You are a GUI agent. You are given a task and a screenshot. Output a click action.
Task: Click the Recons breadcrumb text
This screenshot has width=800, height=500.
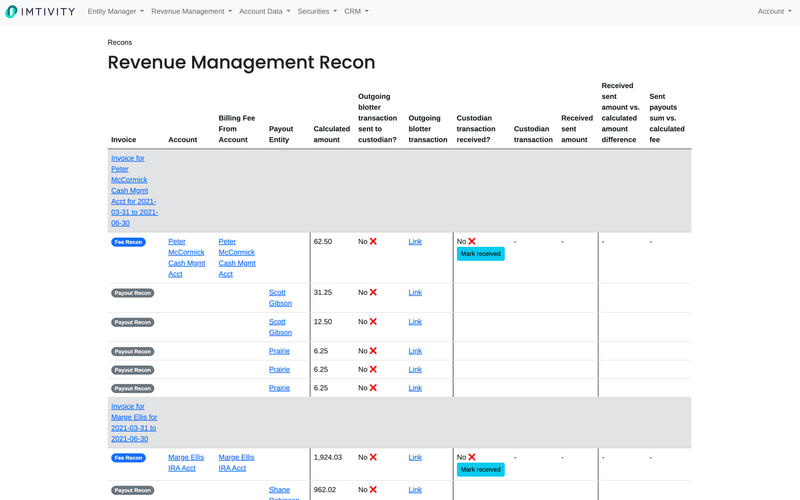[120, 42]
